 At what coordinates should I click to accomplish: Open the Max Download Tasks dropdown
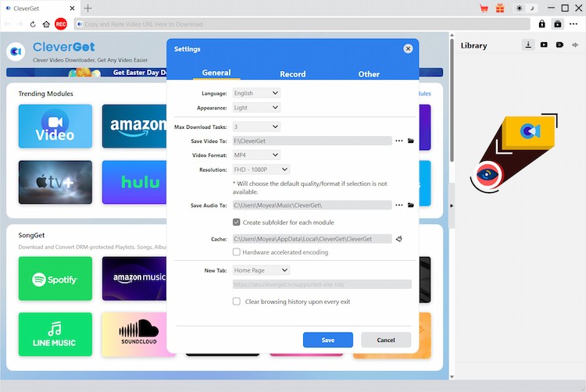(256, 127)
